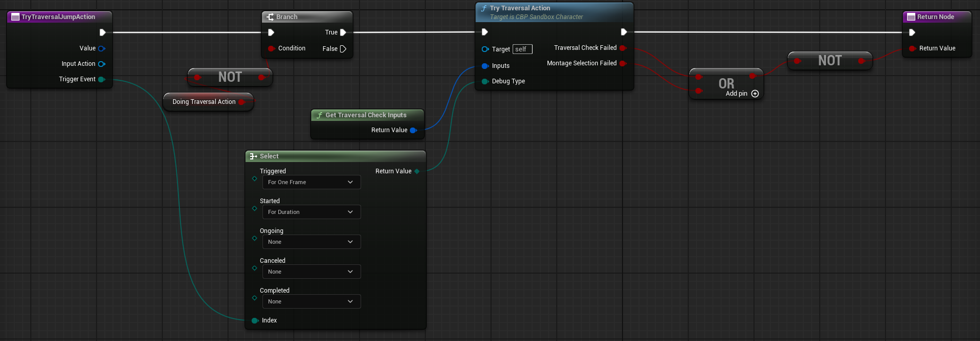Select the TryTraversalJumpAction node title
The width and height of the screenshot is (980, 341).
[x=59, y=17]
